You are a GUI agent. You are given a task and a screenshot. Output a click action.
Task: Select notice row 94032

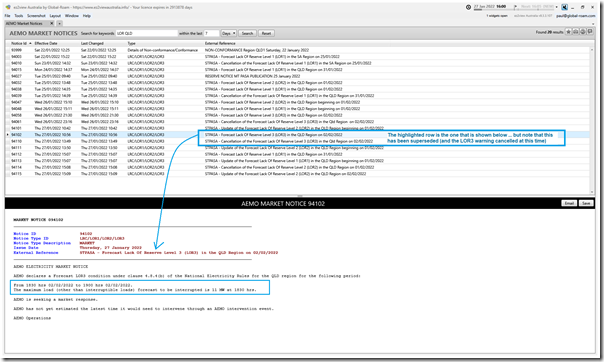[x=297, y=83]
